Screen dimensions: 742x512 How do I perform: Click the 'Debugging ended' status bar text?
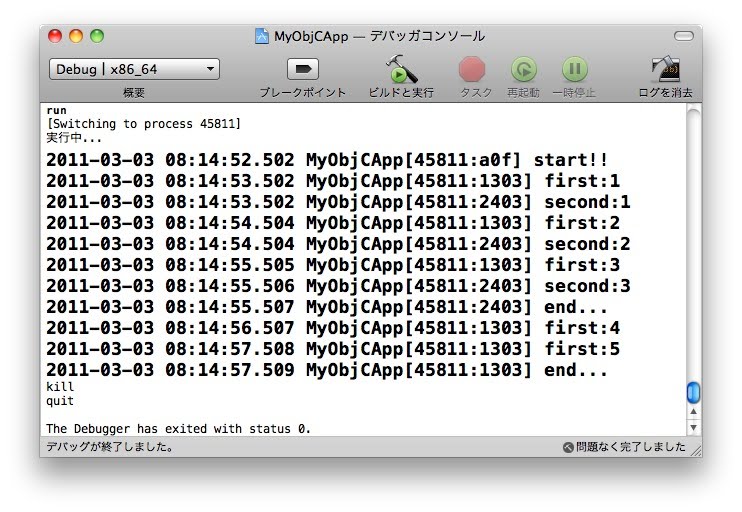point(110,447)
